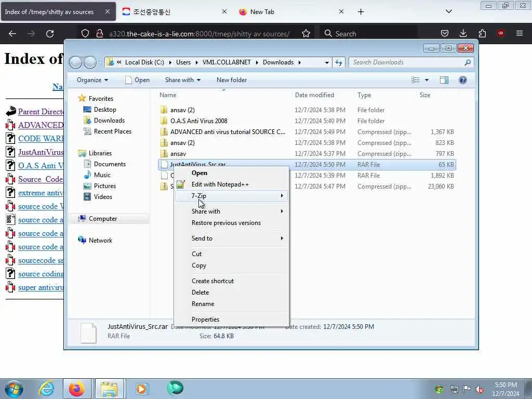Screen dimensions: 532x399
Task: Select O.A.S Anti Virus 2008 folder
Action: [x=199, y=121]
